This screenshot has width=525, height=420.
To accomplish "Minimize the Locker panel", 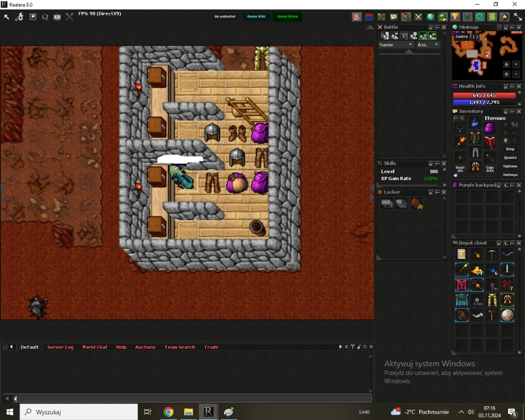I will pyautogui.click(x=438, y=192).
